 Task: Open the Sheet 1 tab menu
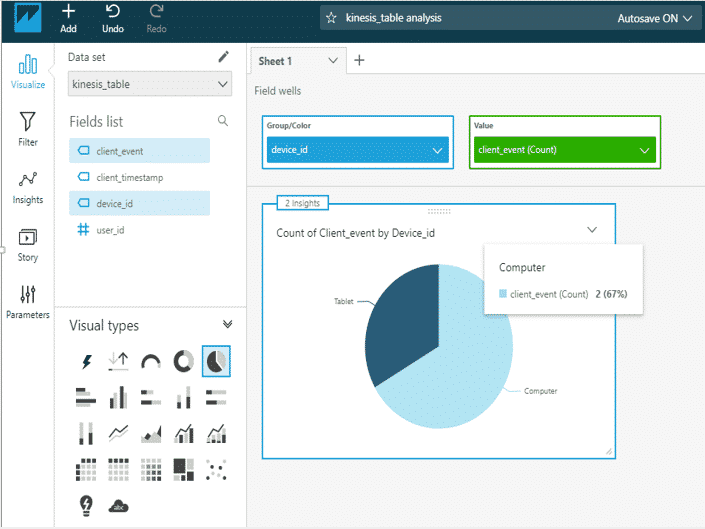333,61
